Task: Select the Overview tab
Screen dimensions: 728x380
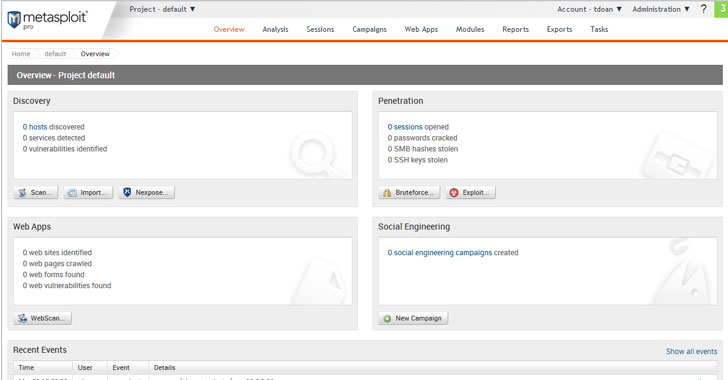Action: click(229, 29)
